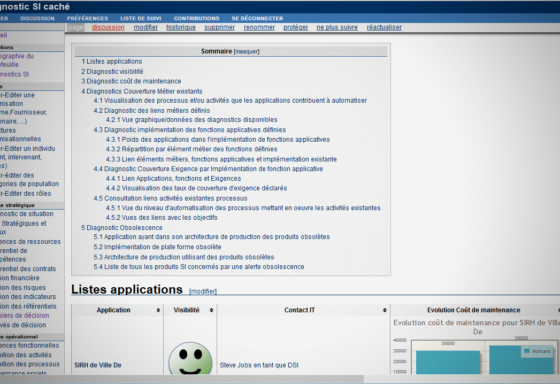This screenshot has width=560, height=384.
Task: Open SIRH de Ville De application
Action: [x=98, y=365]
